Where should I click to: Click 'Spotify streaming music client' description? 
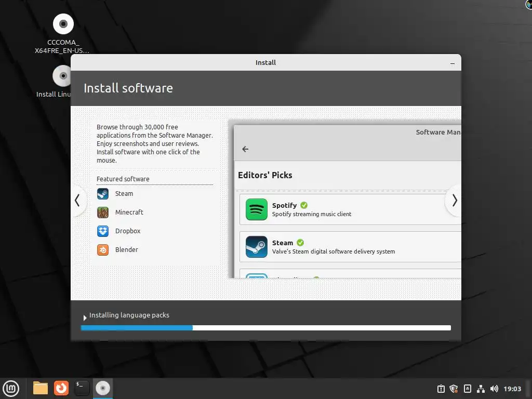312,214
